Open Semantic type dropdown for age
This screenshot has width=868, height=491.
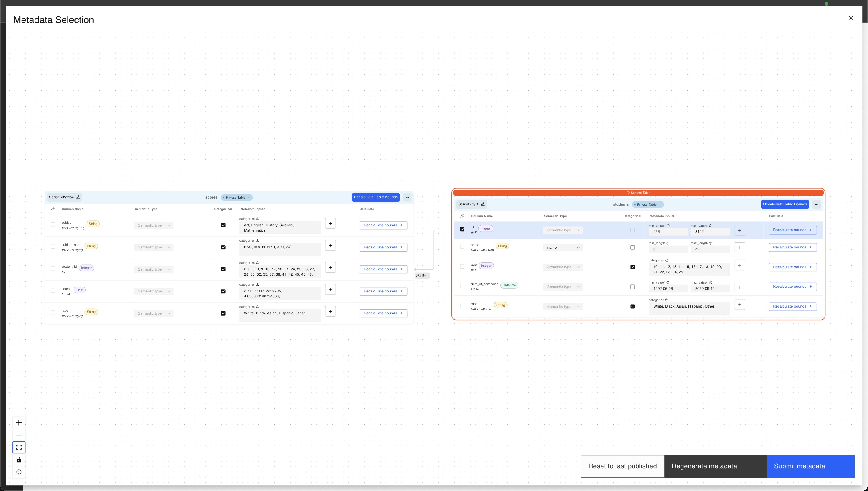(563, 267)
